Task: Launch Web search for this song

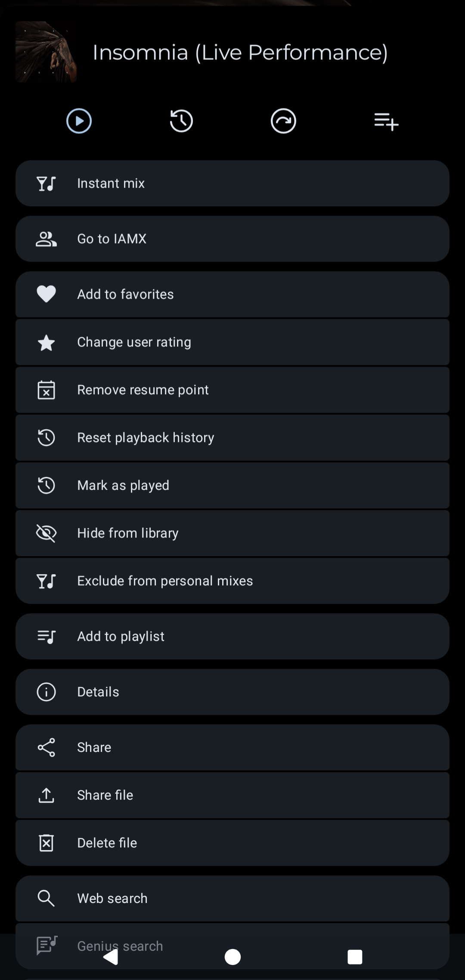Action: point(232,899)
